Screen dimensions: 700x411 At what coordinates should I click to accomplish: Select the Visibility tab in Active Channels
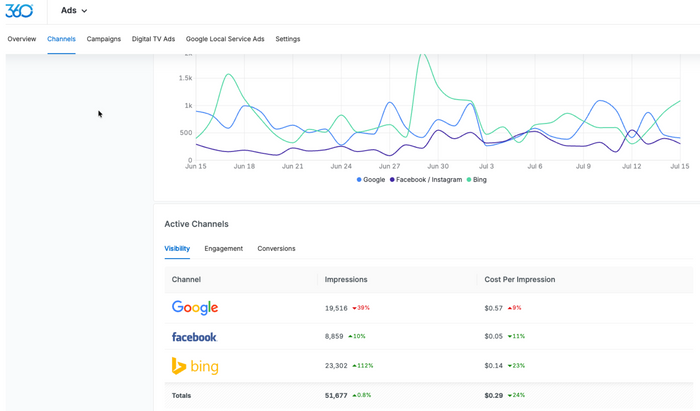pyautogui.click(x=177, y=249)
